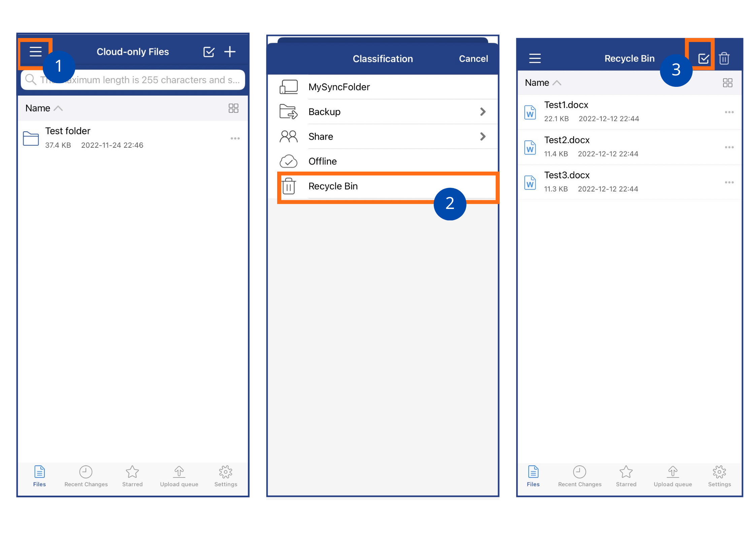Image resolution: width=756 pixels, height=534 pixels.
Task: Tap the Test folder icon
Action: point(31,138)
